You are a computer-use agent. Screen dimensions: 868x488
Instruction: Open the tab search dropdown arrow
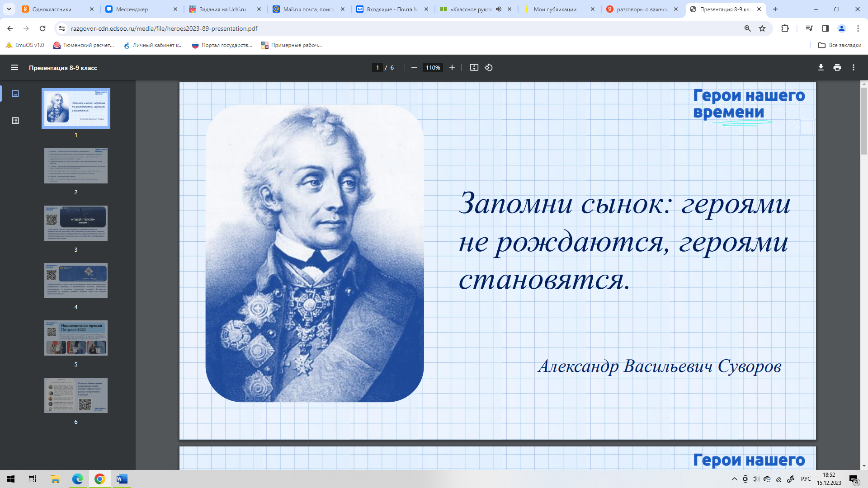[9, 9]
